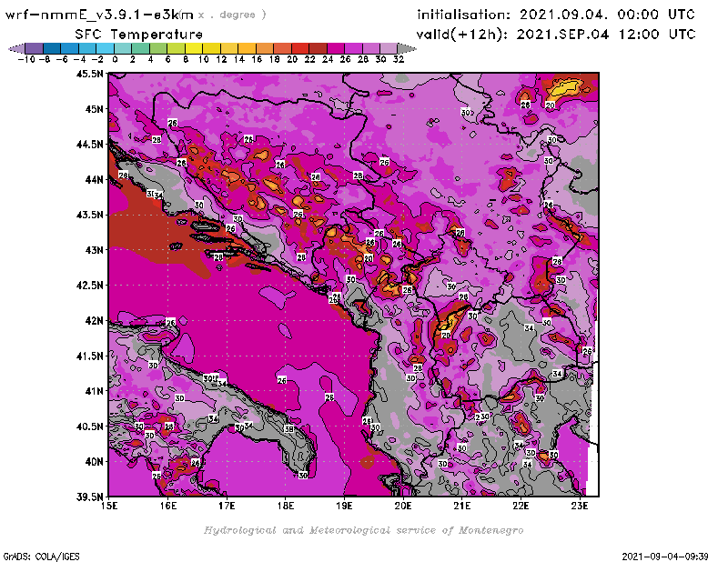This screenshot has width=728, height=562.
Task: Click the '18' label on the colorbar
Action: [274, 59]
